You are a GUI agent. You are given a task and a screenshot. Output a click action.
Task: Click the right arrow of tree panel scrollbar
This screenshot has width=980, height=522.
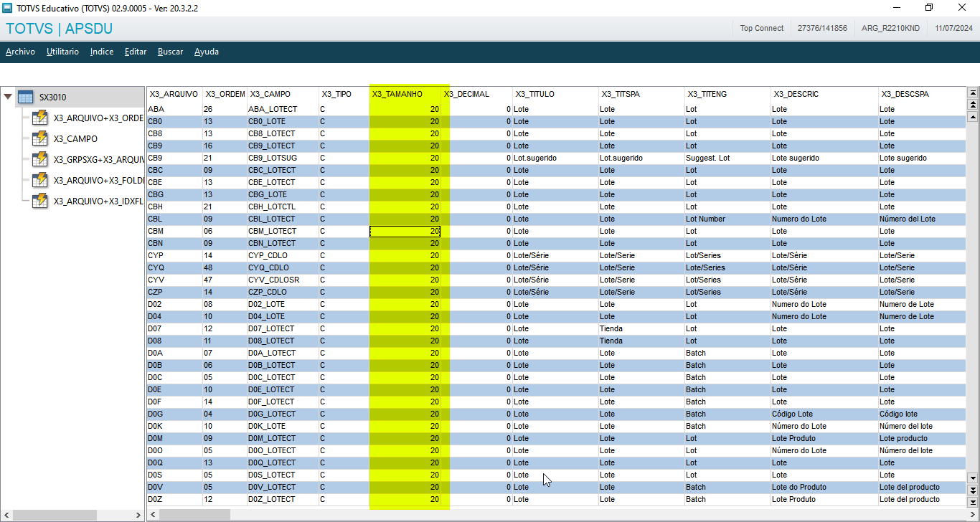(138, 515)
